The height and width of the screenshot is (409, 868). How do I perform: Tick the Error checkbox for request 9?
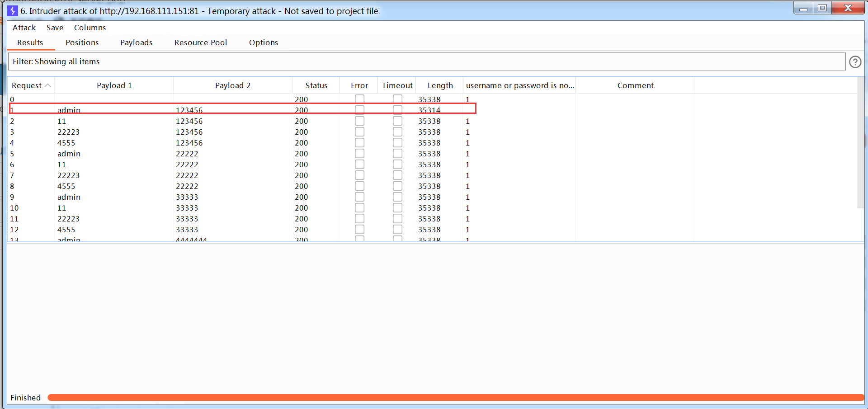(359, 197)
